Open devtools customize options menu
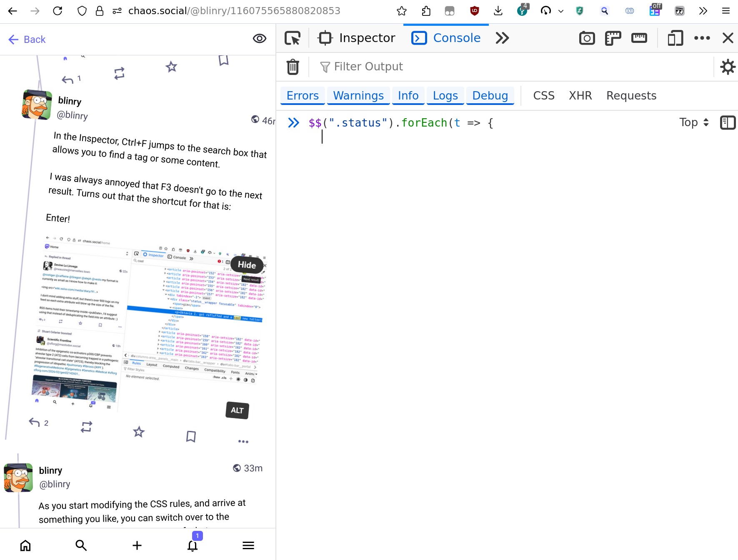Screen dimensions: 738x560 tap(702, 38)
